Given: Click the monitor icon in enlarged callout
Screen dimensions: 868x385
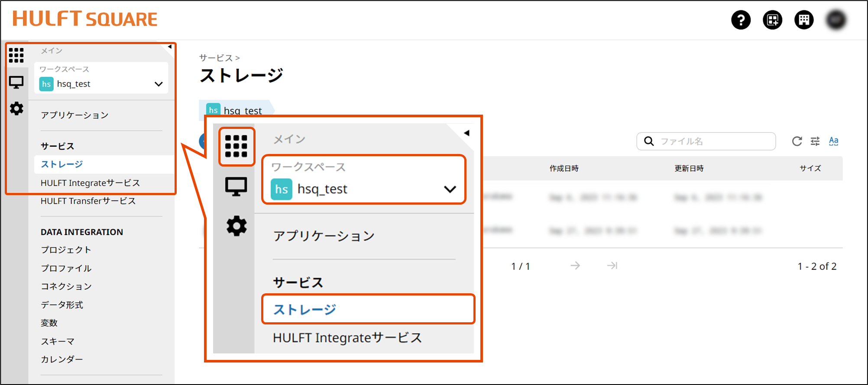Looking at the screenshot, I should [236, 187].
